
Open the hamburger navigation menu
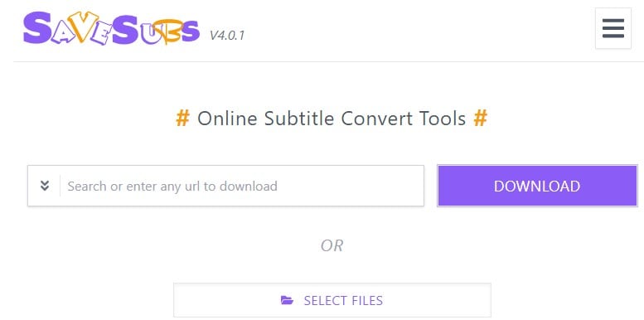tap(613, 28)
